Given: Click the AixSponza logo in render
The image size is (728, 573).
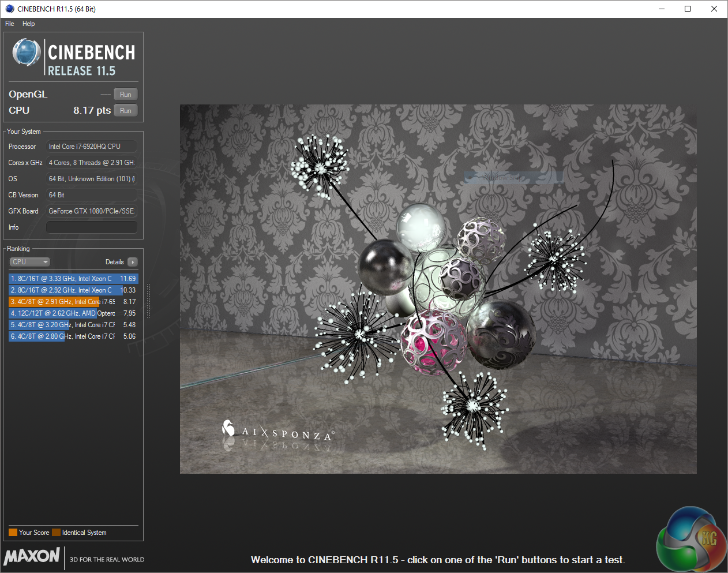Looking at the screenshot, I should point(277,431).
